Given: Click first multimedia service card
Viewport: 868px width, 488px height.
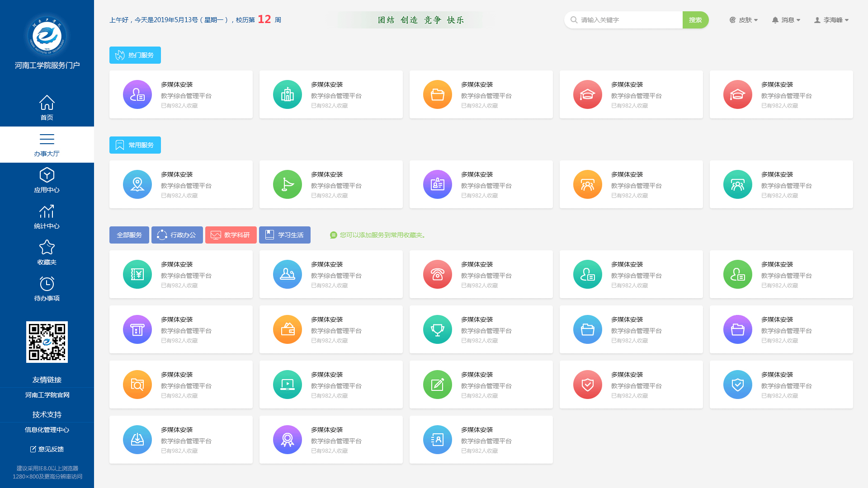Looking at the screenshot, I should pyautogui.click(x=180, y=94).
